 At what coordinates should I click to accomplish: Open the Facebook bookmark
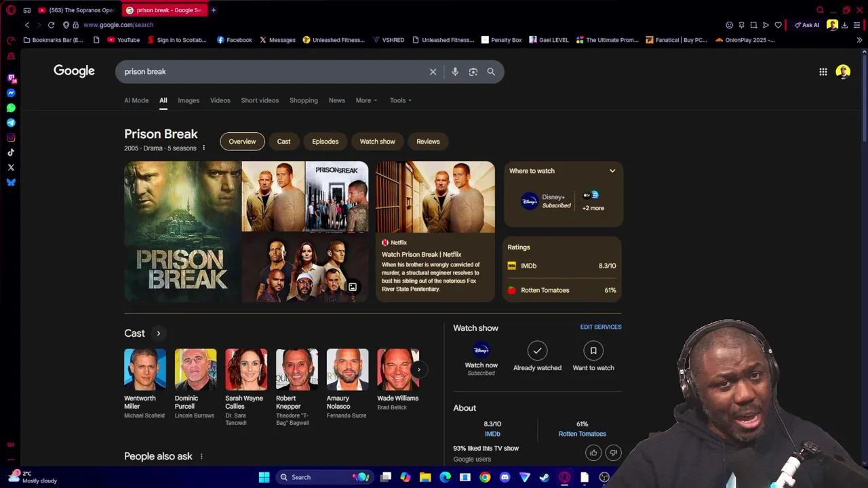[234, 40]
